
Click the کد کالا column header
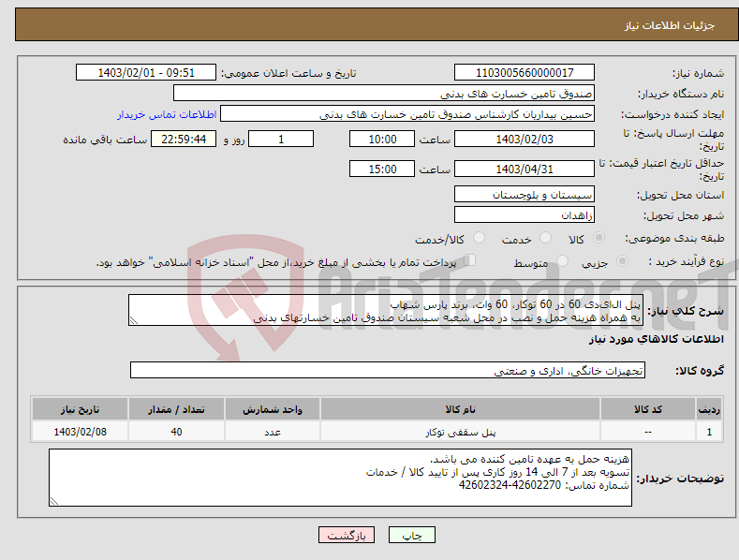(x=647, y=409)
